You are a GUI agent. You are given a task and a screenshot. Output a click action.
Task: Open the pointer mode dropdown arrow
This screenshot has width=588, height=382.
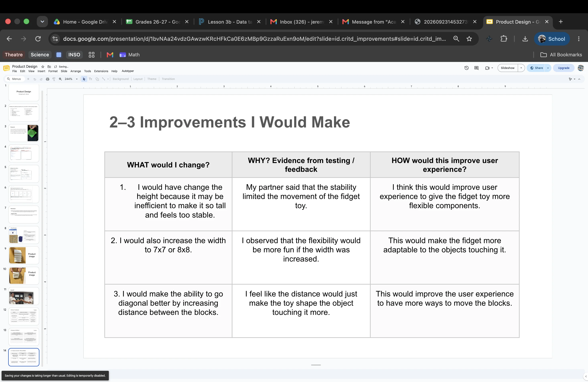(574, 79)
